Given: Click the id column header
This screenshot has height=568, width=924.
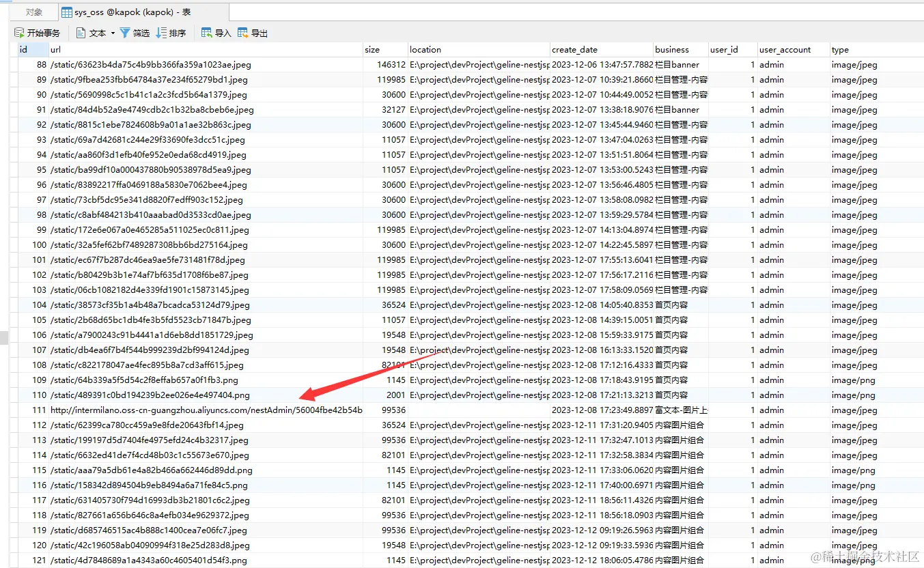Looking at the screenshot, I should (33, 49).
